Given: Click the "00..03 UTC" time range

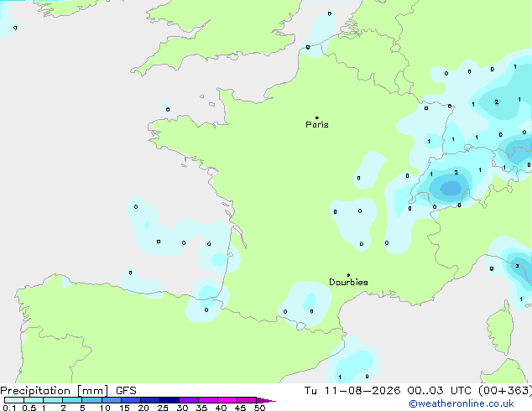Looking at the screenshot, I should 440,391.
